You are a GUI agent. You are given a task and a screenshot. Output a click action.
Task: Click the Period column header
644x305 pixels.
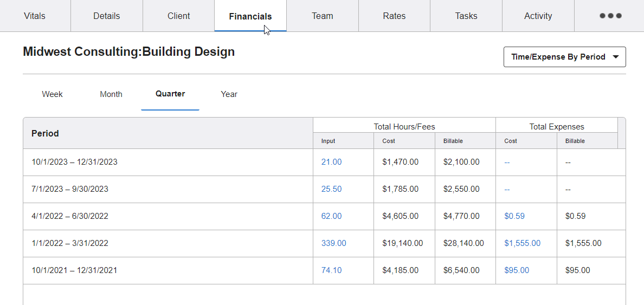pyautogui.click(x=46, y=133)
